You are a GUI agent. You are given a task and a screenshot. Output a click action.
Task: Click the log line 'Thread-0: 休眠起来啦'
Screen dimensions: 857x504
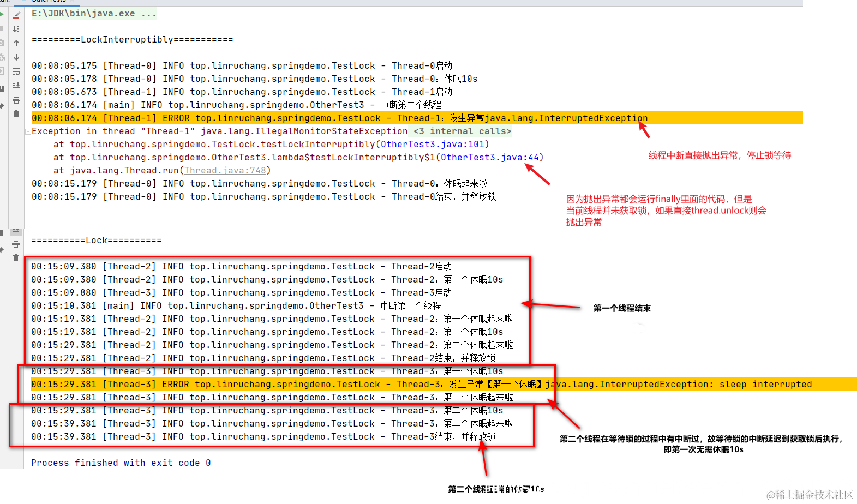pos(260,184)
